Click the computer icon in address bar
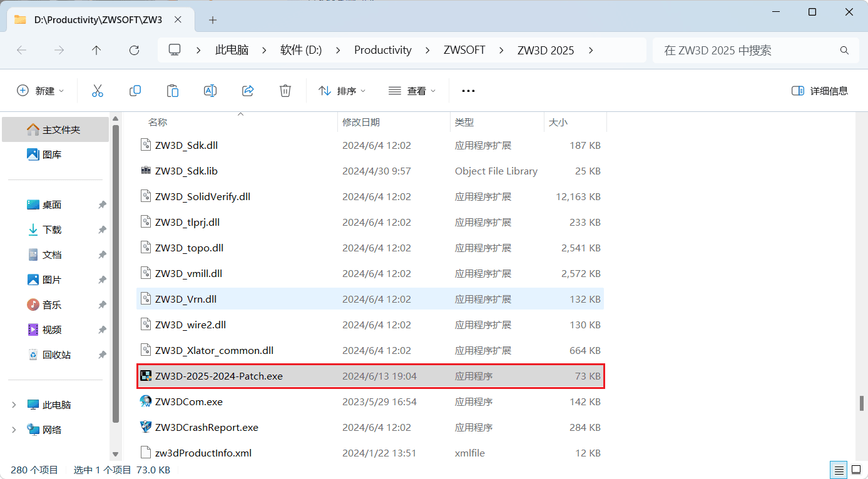Image resolution: width=868 pixels, height=479 pixels. pos(175,50)
